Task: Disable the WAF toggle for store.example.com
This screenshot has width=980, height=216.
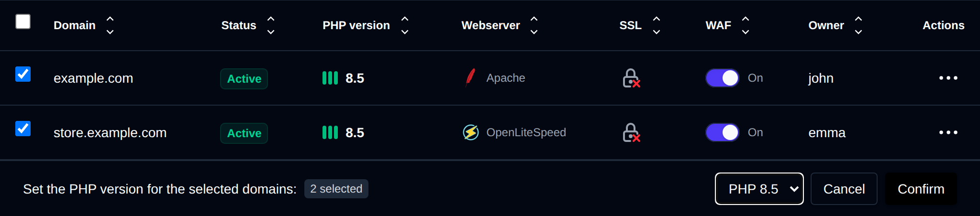Action: [723, 132]
